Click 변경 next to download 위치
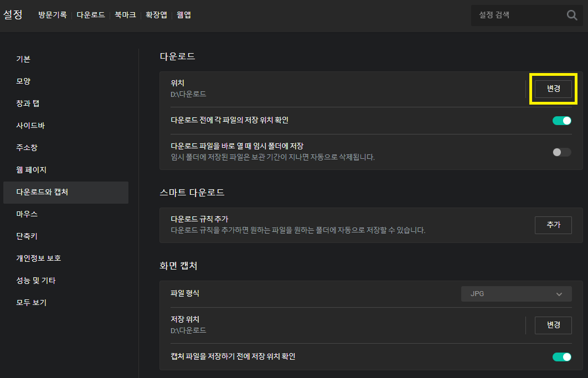Screen dimensions: 588x378 pyautogui.click(x=553, y=88)
